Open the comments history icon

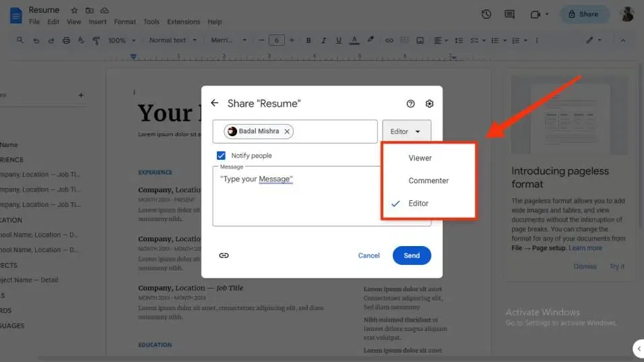tap(509, 14)
